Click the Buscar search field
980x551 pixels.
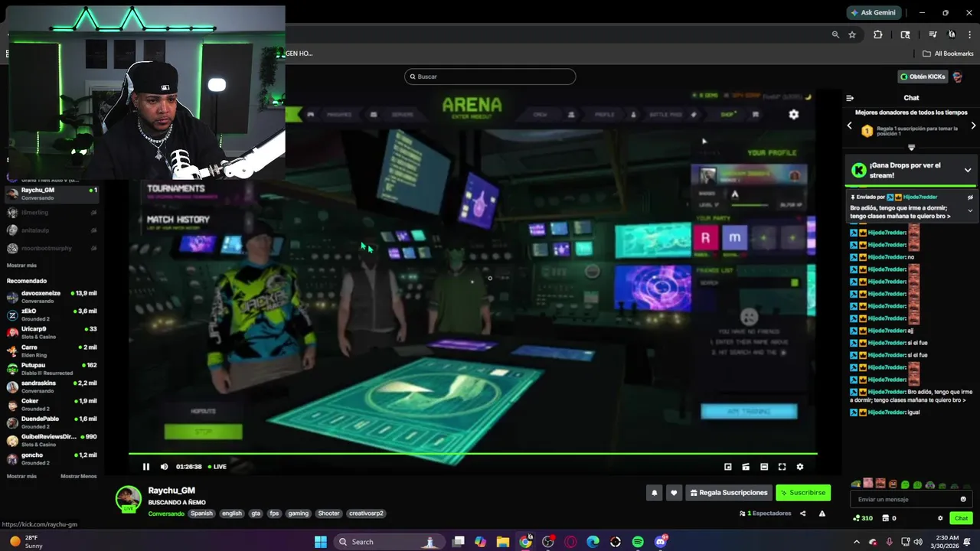click(490, 77)
